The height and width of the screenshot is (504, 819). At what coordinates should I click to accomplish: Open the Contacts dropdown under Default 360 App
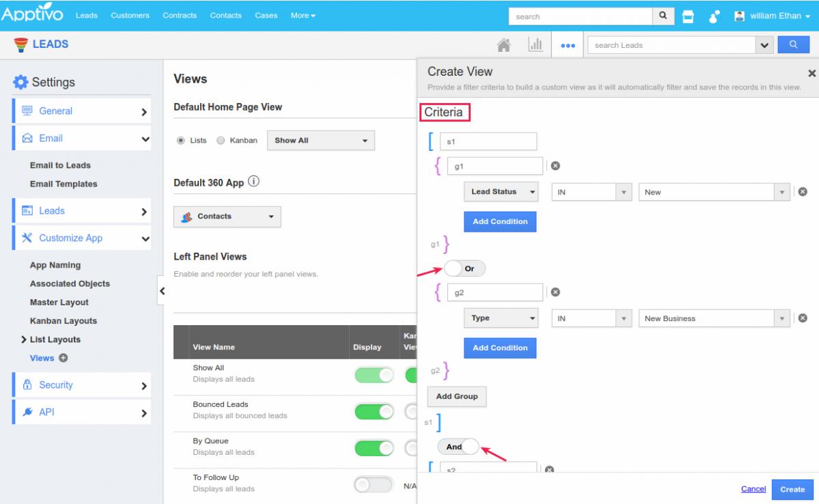point(227,216)
